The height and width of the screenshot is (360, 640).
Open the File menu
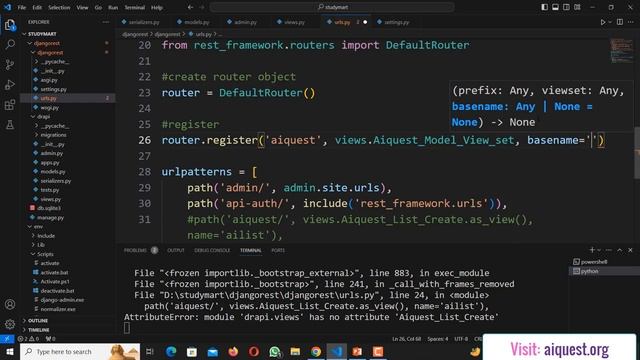coord(22,7)
